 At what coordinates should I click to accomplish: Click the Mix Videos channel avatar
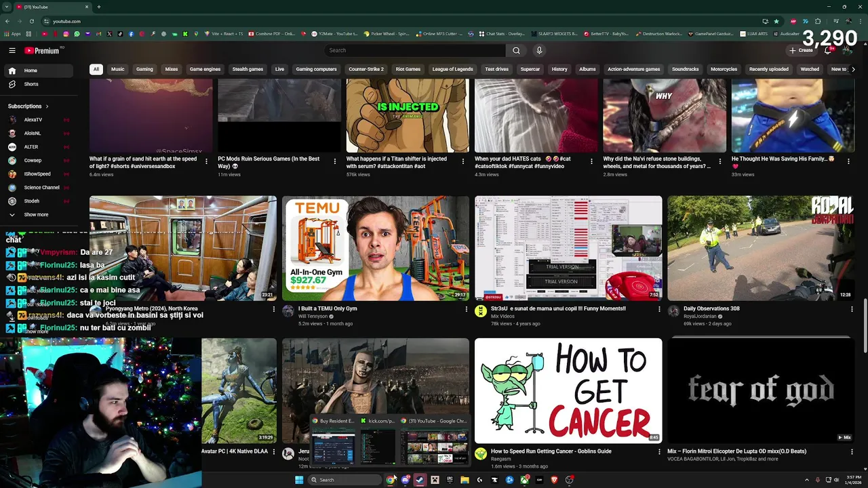(x=481, y=312)
